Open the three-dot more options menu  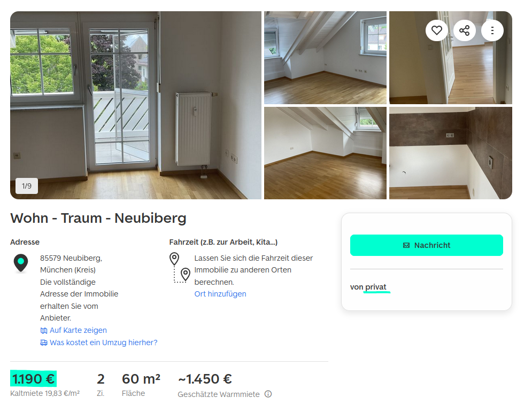[x=492, y=30]
